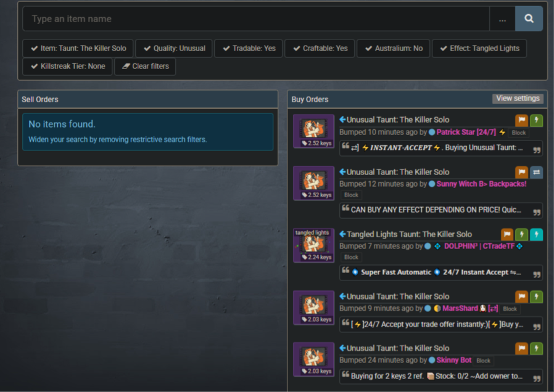Click 'Buying for 2 keys 2 ref' comment
Image resolution: width=554 pixels, height=392 pixels.
click(441, 376)
